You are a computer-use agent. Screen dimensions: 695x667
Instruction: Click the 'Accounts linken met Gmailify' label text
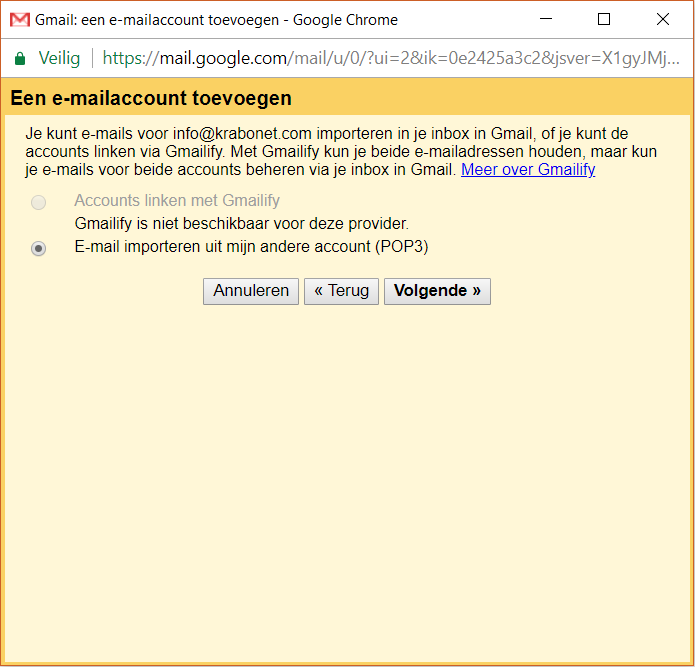point(177,200)
